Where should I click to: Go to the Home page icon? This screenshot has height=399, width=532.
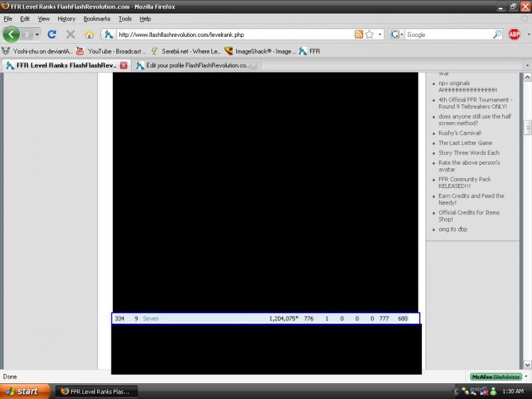click(89, 34)
